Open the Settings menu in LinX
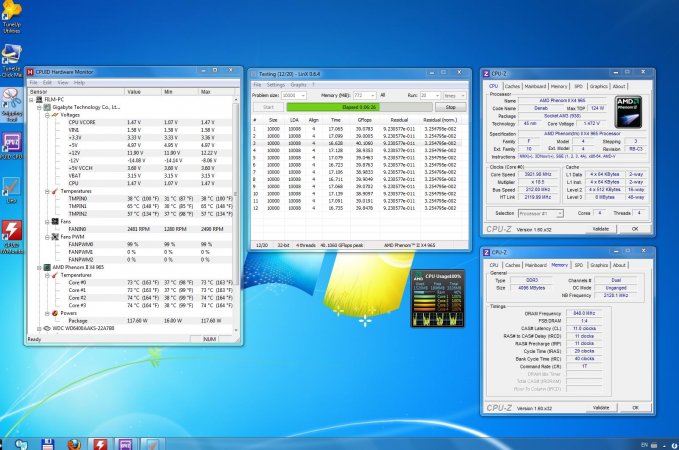The image size is (679, 450). coord(275,85)
